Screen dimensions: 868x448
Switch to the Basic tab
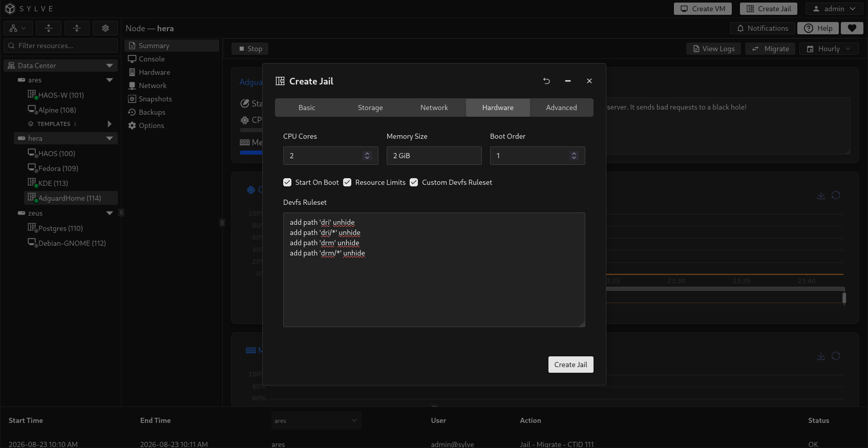307,108
